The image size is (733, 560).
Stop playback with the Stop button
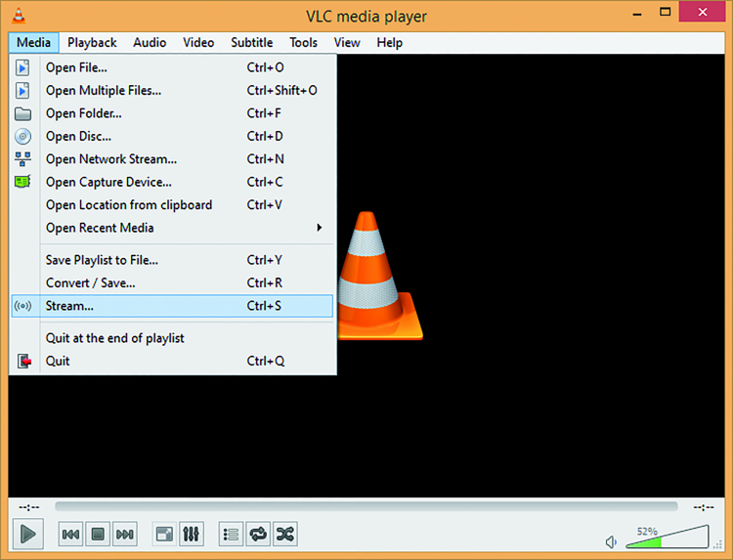click(x=98, y=534)
